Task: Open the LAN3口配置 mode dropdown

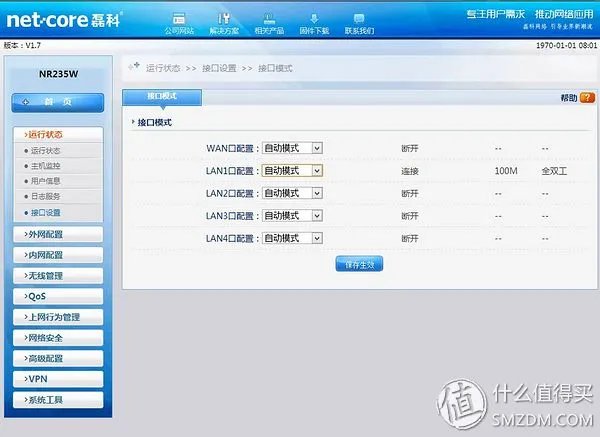Action: click(x=292, y=216)
